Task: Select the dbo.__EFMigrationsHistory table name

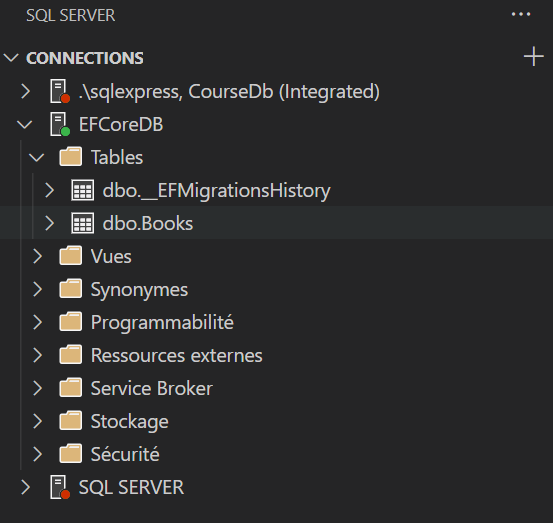Action: [217, 191]
